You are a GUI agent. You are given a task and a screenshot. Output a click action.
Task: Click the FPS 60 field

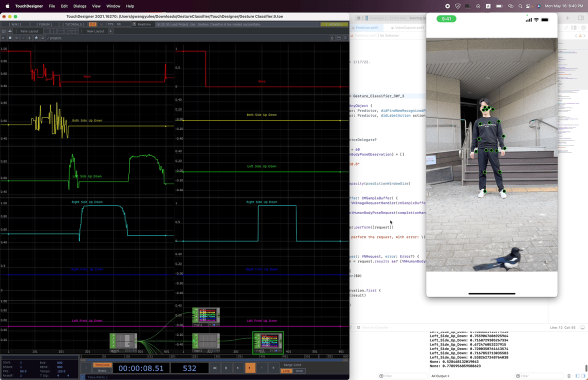pyautogui.click(x=119, y=24)
